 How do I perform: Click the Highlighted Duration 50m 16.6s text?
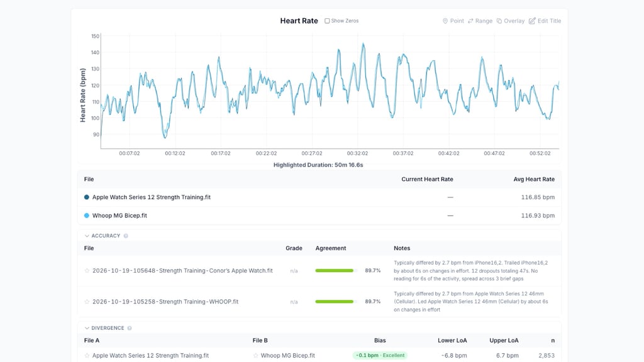click(x=318, y=165)
